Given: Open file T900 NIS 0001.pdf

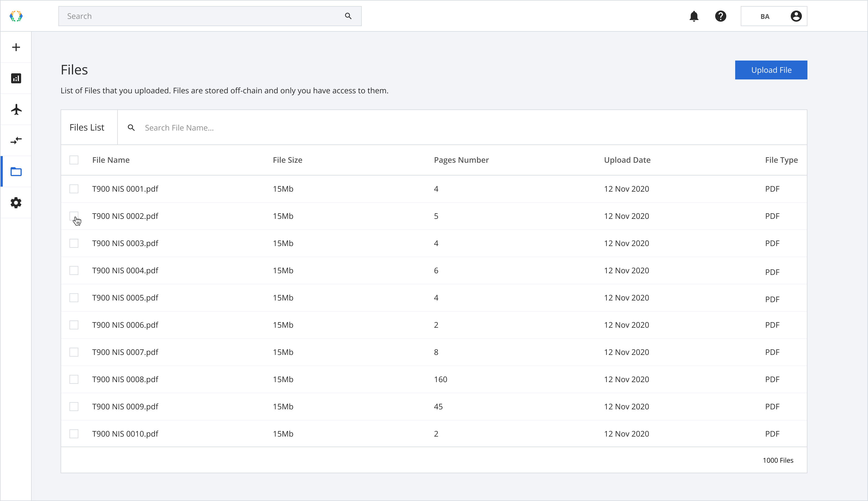Looking at the screenshot, I should (x=125, y=189).
